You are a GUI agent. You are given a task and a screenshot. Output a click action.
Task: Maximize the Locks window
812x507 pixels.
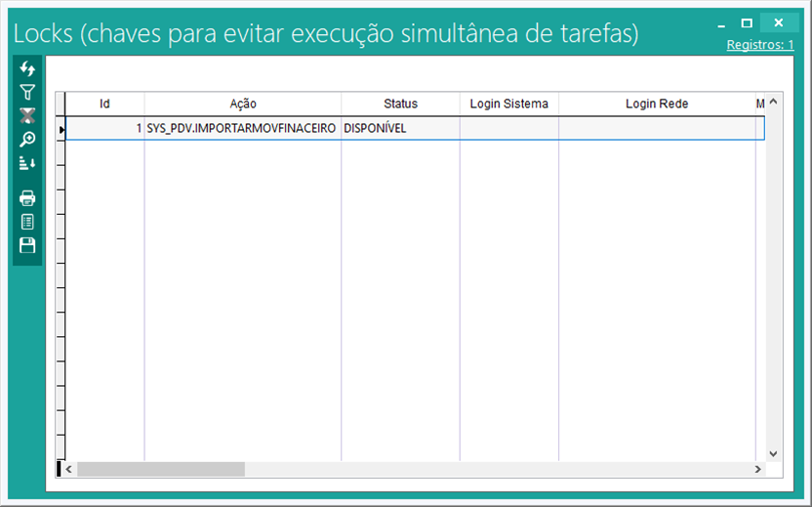[747, 23]
